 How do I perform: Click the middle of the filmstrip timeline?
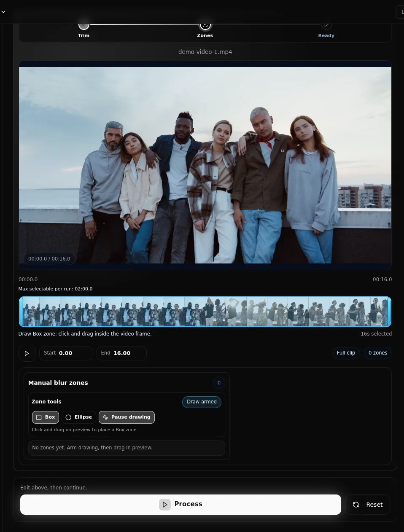[x=205, y=312]
